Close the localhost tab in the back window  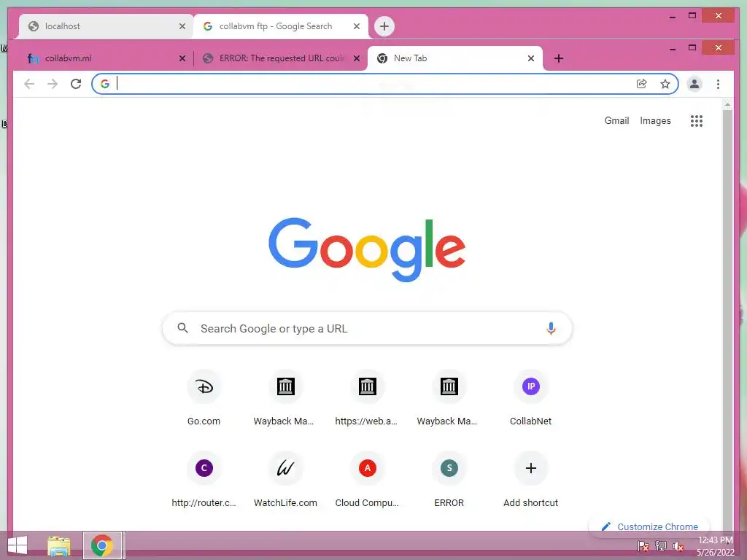tap(182, 27)
